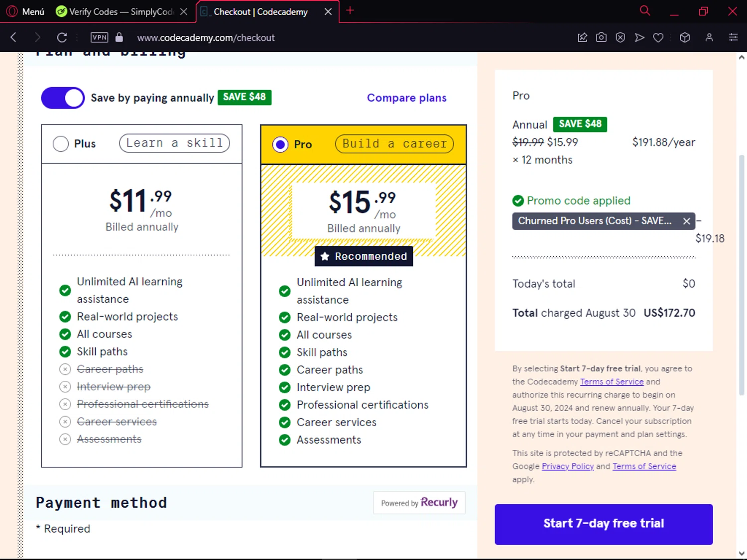Open Google Privacy Policy link

tap(568, 466)
